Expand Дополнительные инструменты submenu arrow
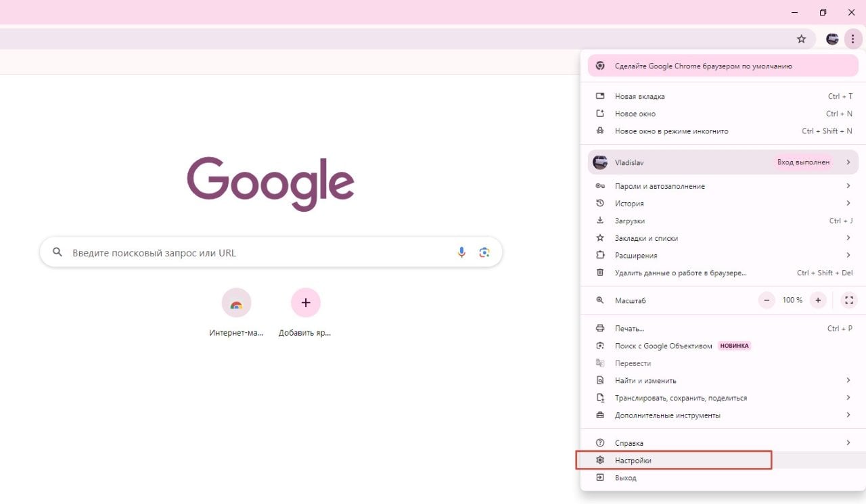Screen dimensions: 866x504 [x=848, y=415]
